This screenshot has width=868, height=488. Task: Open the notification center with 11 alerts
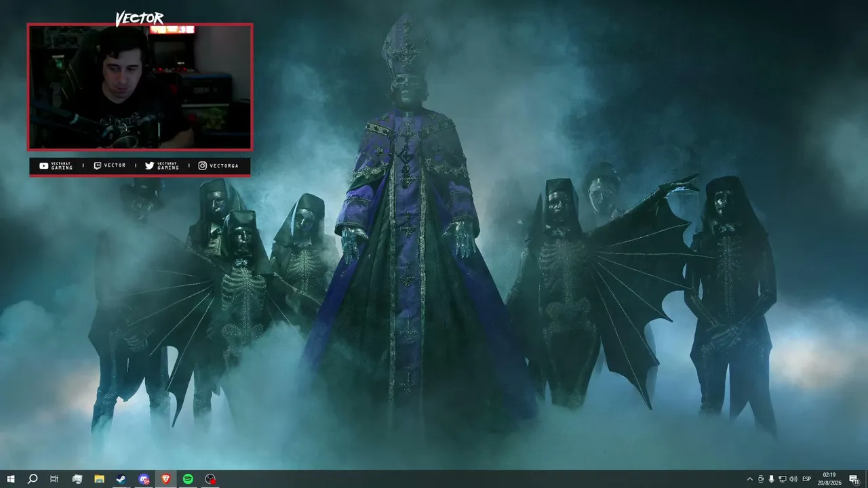pyautogui.click(x=854, y=479)
